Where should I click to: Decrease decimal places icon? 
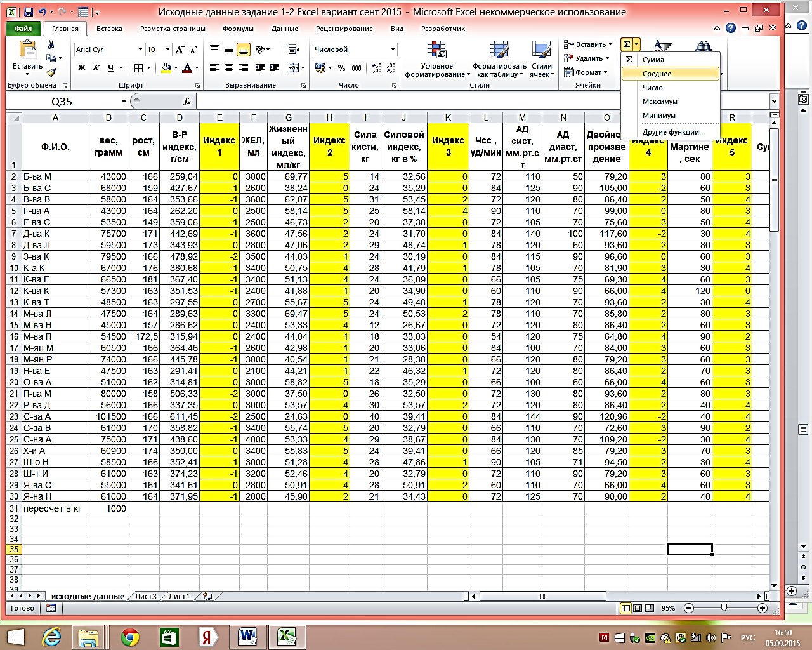[x=391, y=68]
